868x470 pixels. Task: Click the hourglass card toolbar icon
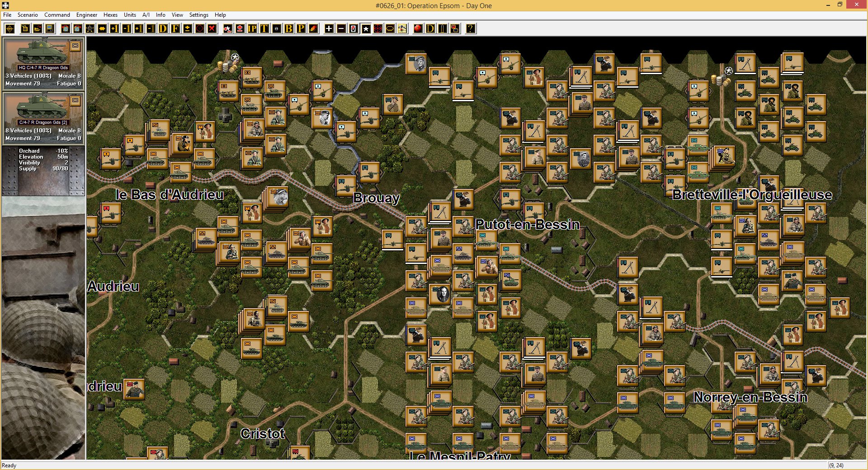[x=354, y=29]
